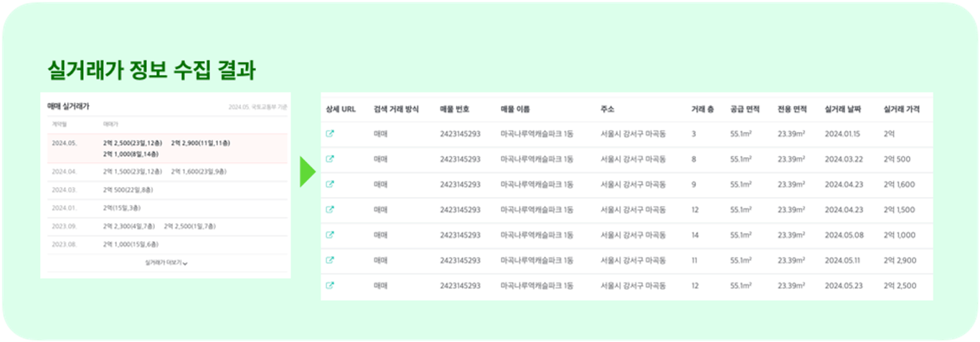Screen dimensions: 980x342
Task: Open detail URL icon for the 2024.05.23 row
Action: click(x=330, y=285)
